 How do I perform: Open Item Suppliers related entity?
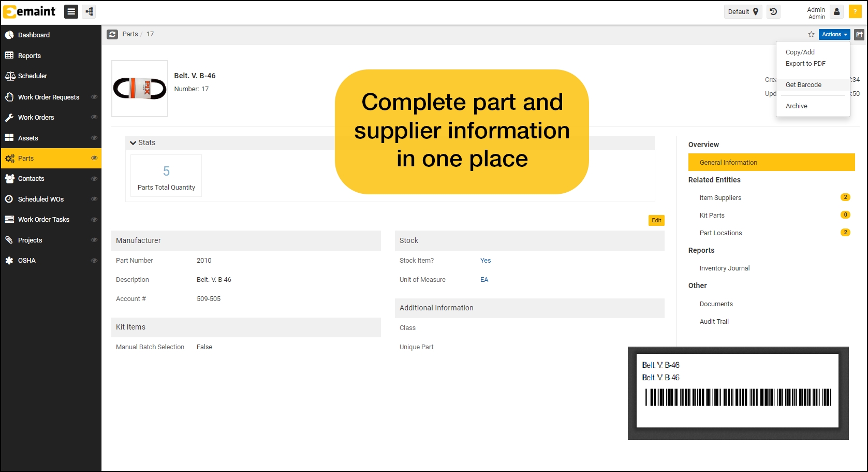(720, 197)
